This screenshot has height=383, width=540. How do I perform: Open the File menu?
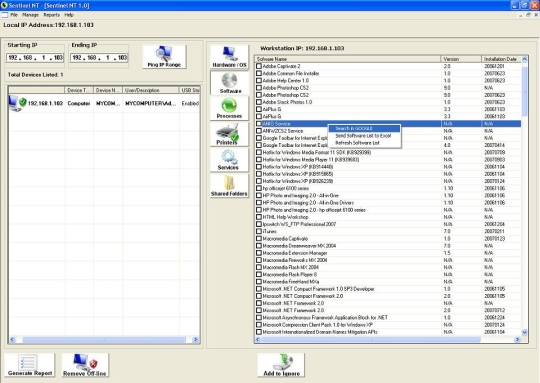(14, 15)
